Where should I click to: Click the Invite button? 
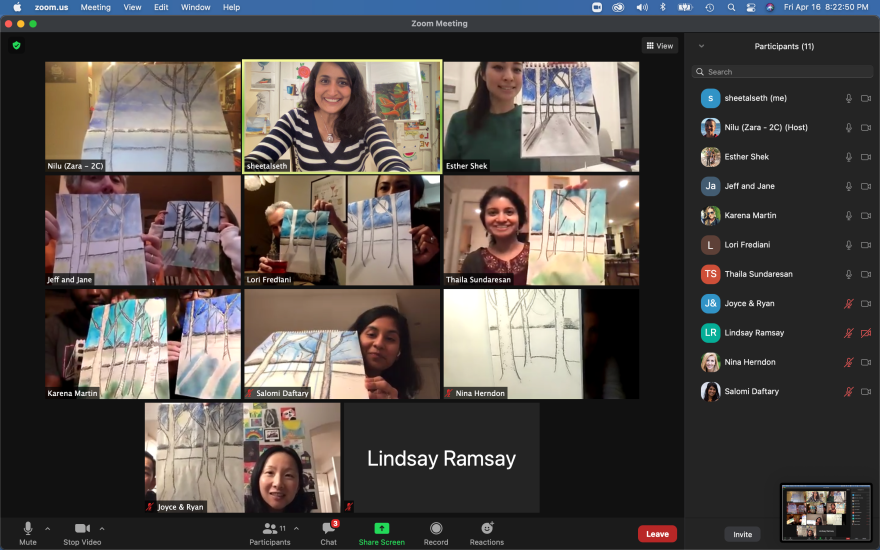(x=742, y=534)
